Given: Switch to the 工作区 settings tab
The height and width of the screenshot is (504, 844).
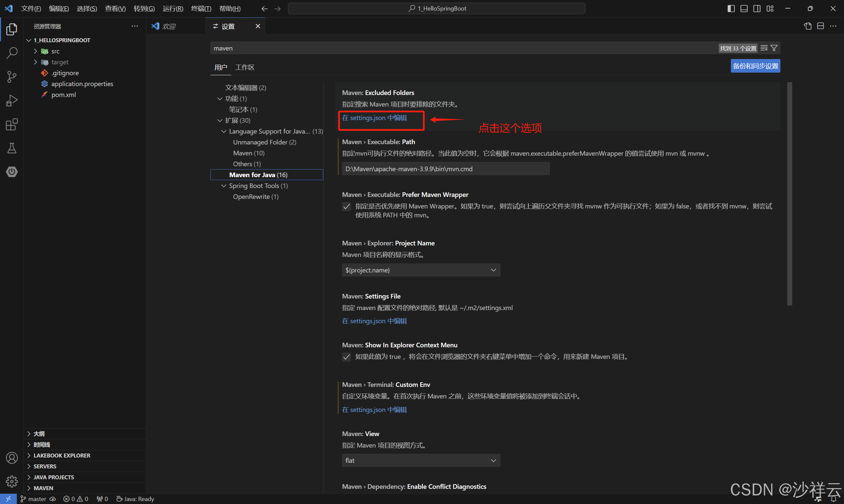Looking at the screenshot, I should coord(244,67).
